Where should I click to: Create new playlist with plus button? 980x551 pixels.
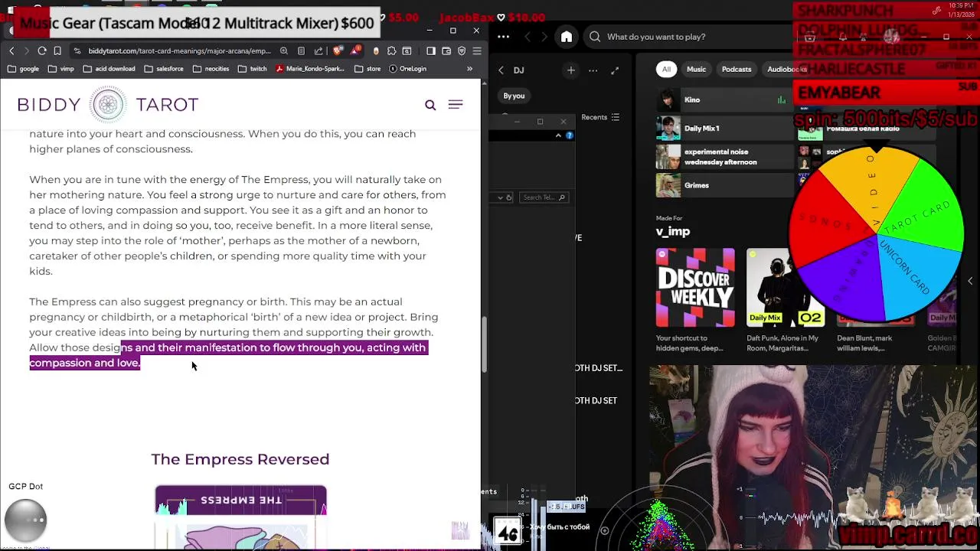click(570, 70)
